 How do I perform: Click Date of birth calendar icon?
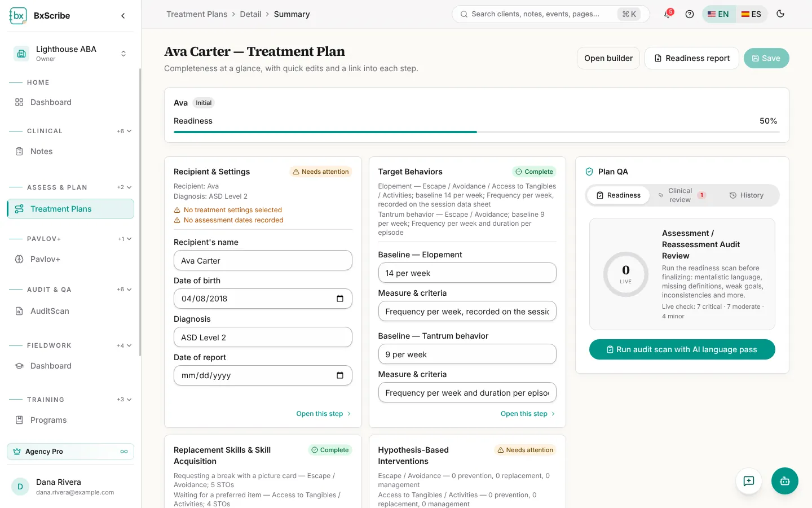[x=340, y=299]
